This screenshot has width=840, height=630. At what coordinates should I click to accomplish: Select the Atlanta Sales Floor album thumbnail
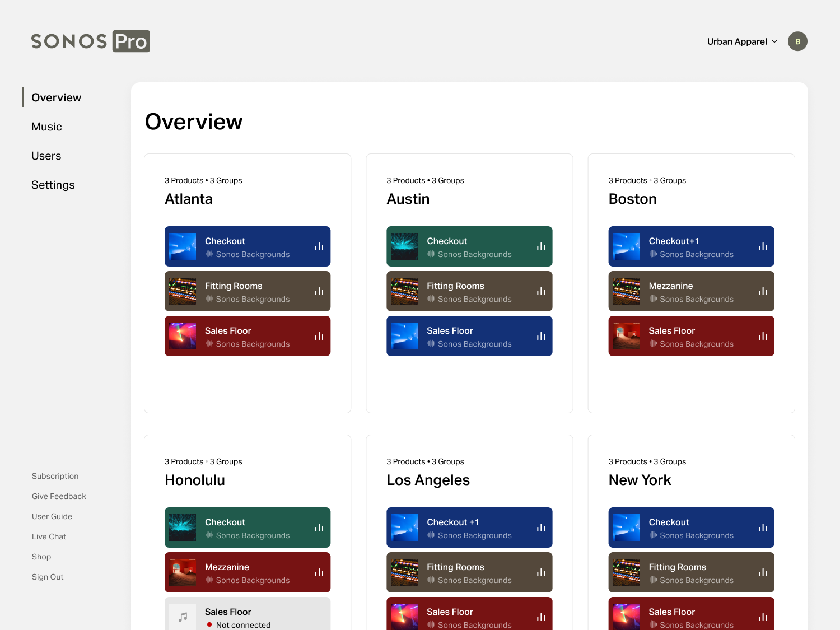183,336
